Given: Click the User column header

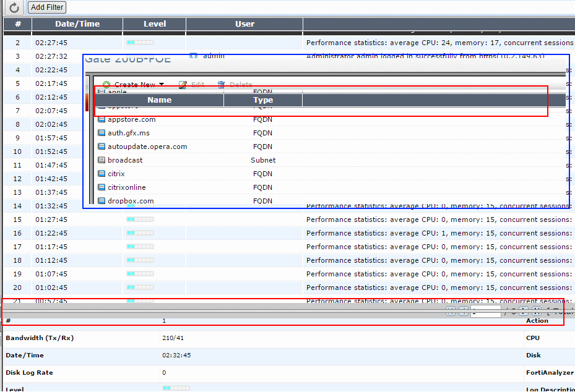Looking at the screenshot, I should coord(244,24).
